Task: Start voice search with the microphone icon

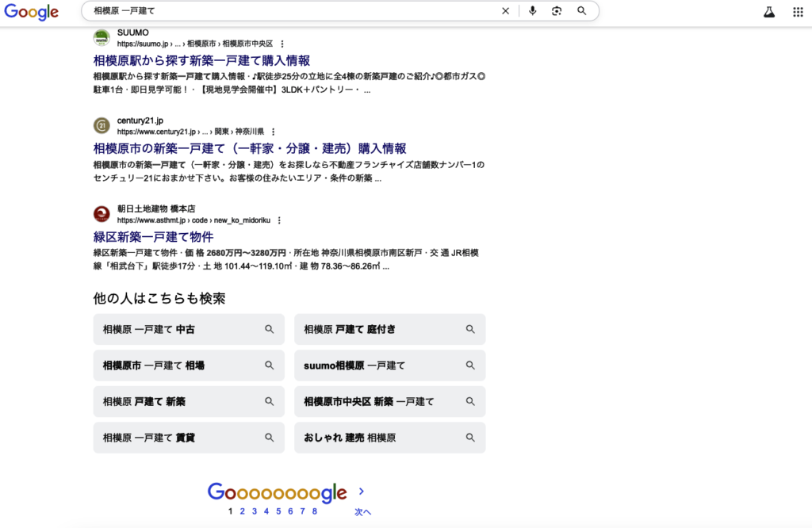Action: [x=532, y=11]
